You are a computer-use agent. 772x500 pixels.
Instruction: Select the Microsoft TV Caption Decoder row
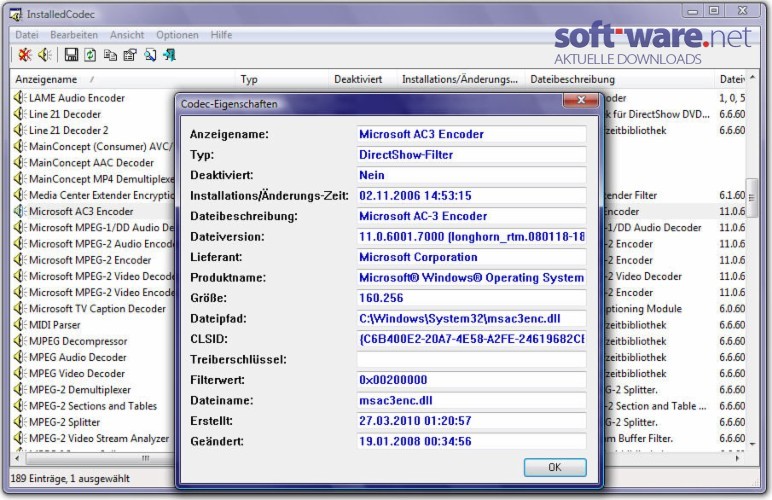click(x=97, y=309)
